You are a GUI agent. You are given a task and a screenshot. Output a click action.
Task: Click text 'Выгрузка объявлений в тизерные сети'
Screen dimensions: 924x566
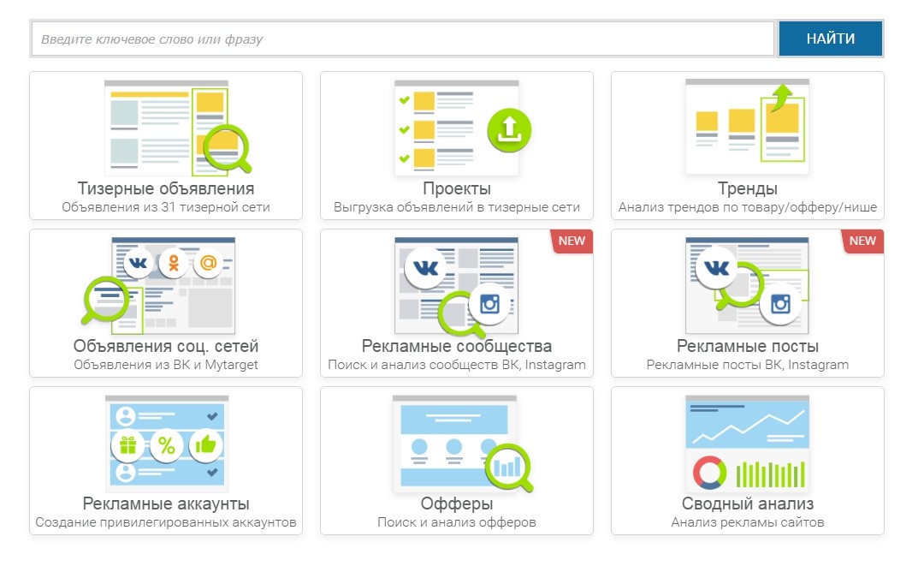point(457,207)
